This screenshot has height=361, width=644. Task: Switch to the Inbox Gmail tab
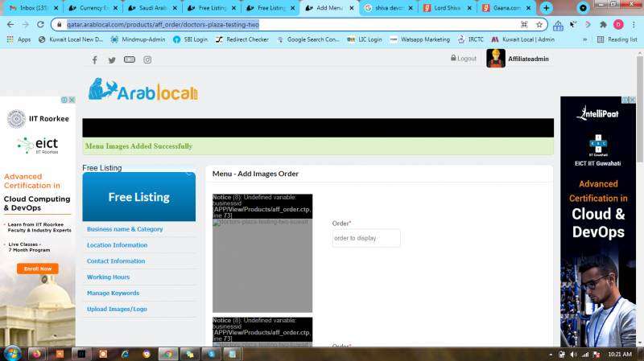[33, 8]
